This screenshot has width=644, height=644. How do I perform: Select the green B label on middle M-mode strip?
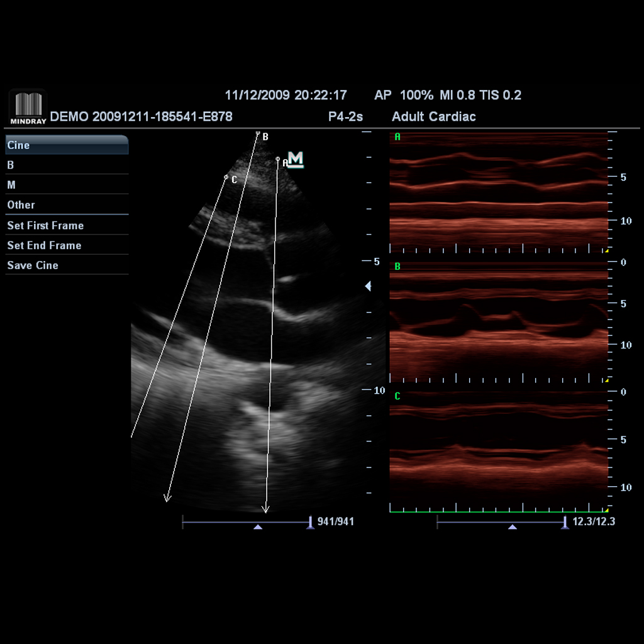[396, 266]
